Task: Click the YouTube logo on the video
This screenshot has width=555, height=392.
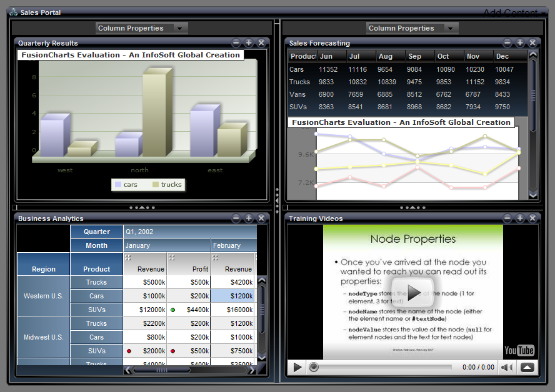Action: coord(519,350)
